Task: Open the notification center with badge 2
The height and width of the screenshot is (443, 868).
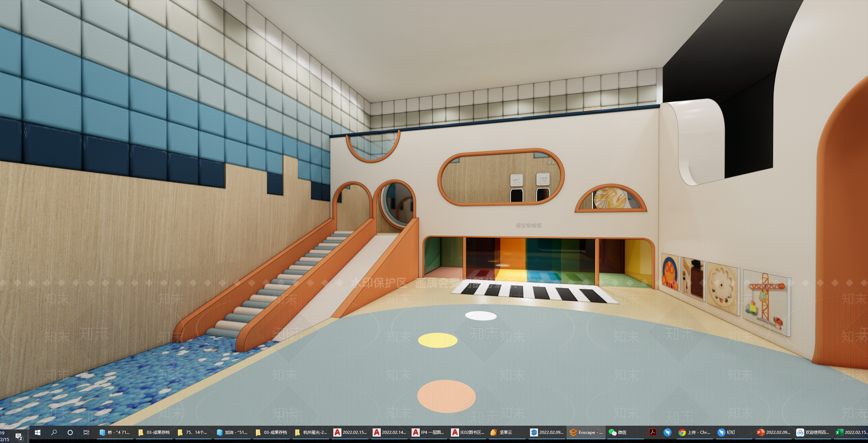Action: point(19,435)
